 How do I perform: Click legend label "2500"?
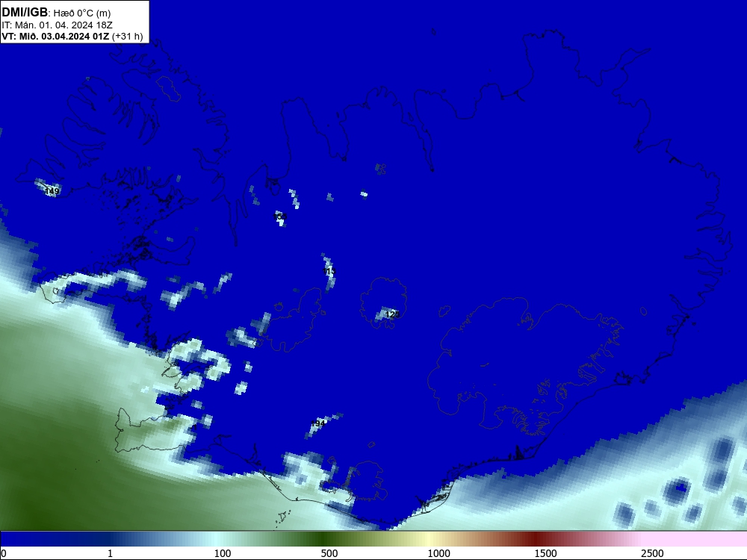652,553
